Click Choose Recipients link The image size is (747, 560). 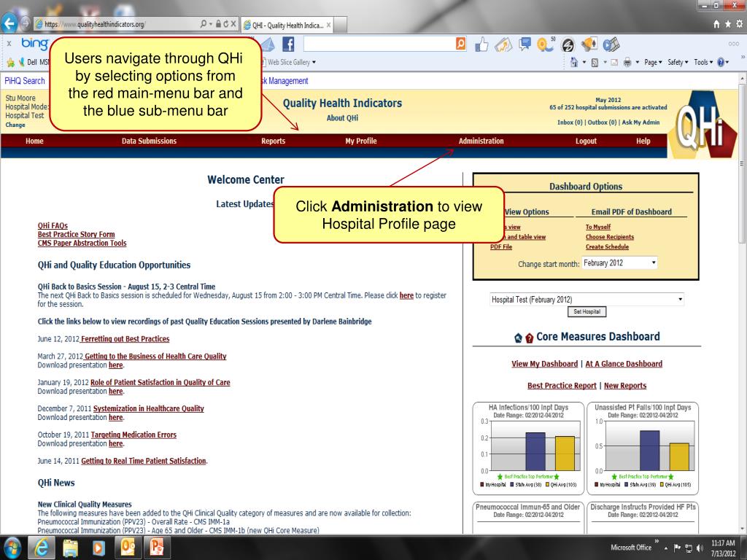point(610,237)
